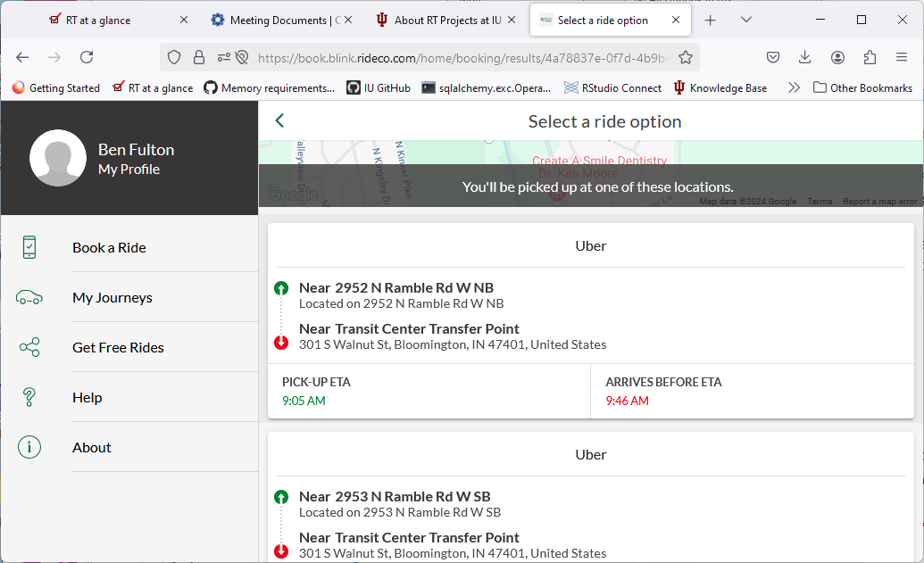Close the About RT Projects at IU tab
Image resolution: width=924 pixels, height=563 pixels.
click(x=512, y=20)
